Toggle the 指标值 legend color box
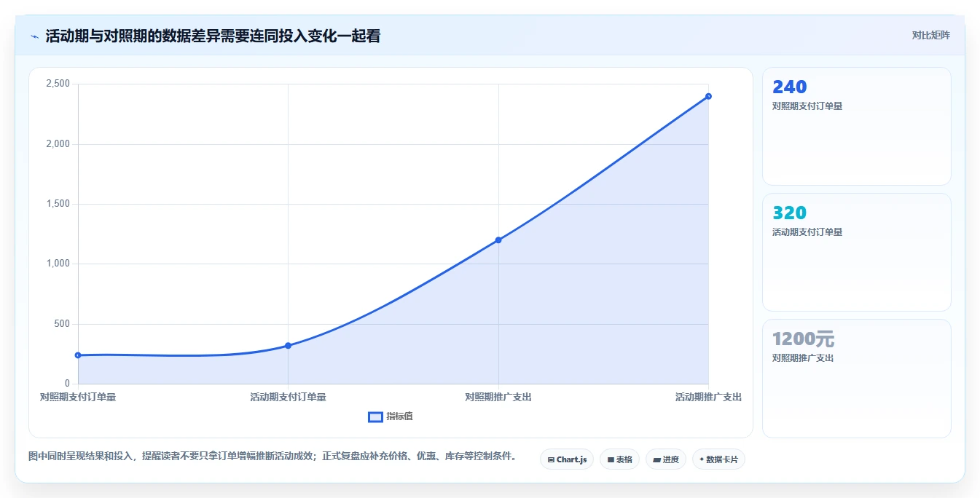The height and width of the screenshot is (498, 980). pos(375,416)
